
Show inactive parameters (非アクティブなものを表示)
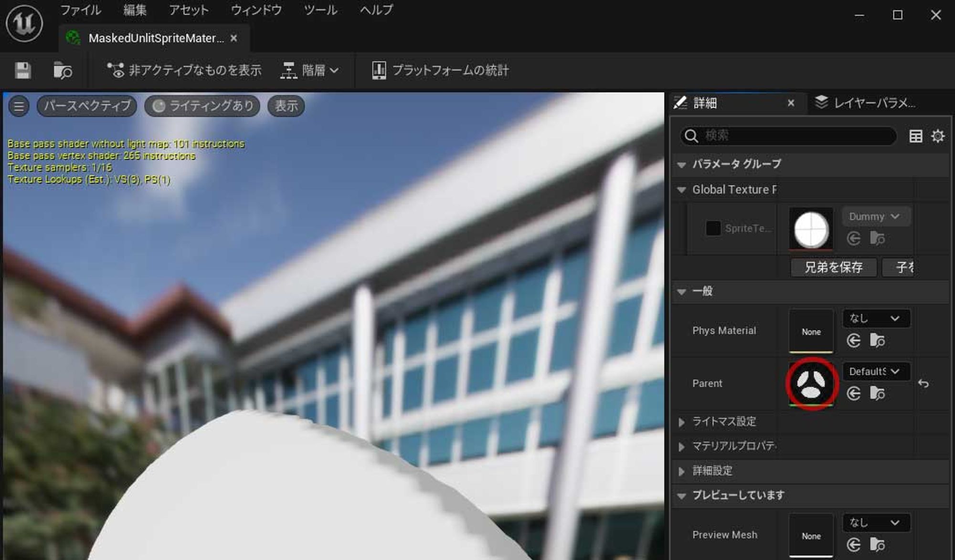184,71
